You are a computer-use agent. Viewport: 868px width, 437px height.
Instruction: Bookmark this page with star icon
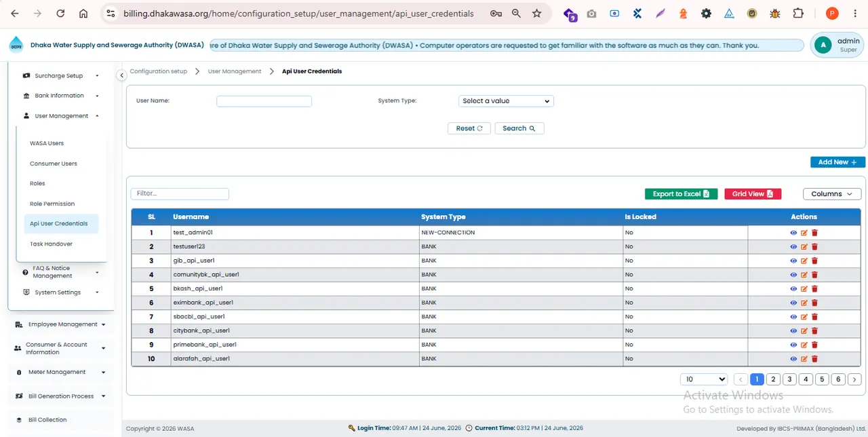pyautogui.click(x=537, y=14)
